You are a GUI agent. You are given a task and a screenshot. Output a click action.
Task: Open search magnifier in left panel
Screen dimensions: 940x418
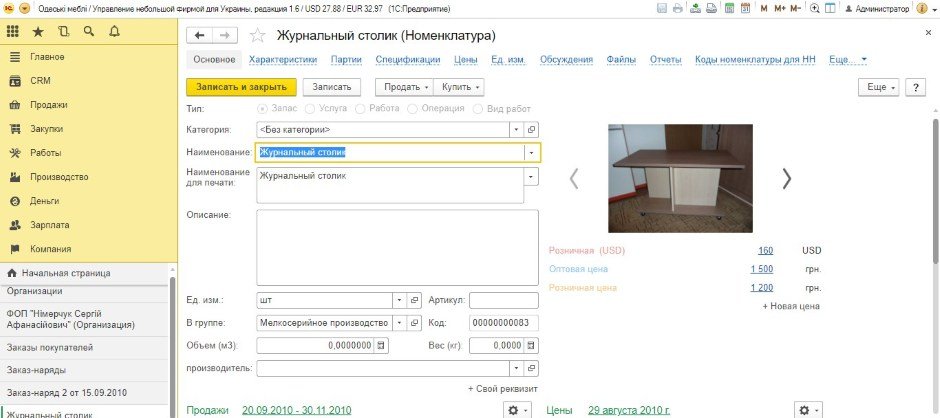[89, 32]
